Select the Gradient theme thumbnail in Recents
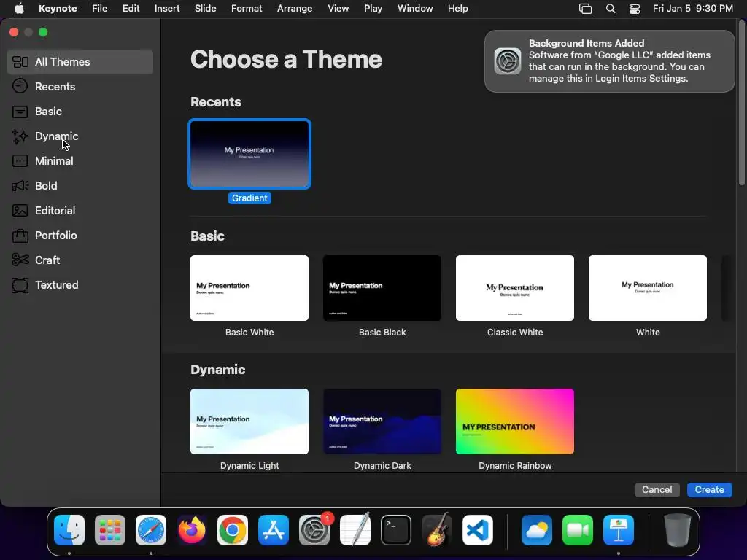Screen dimensions: 747x560 249,154
